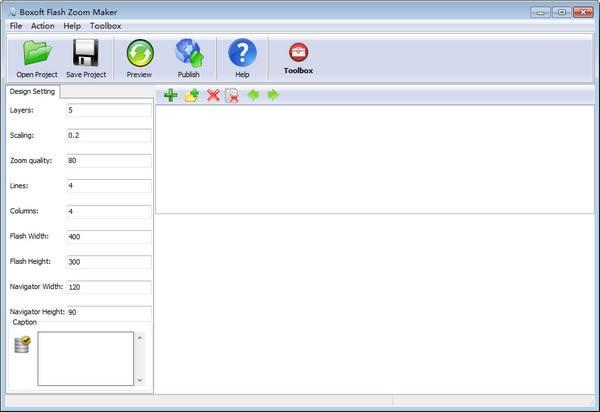Close the Boxoft Flash Zoom Maker window

point(583,12)
